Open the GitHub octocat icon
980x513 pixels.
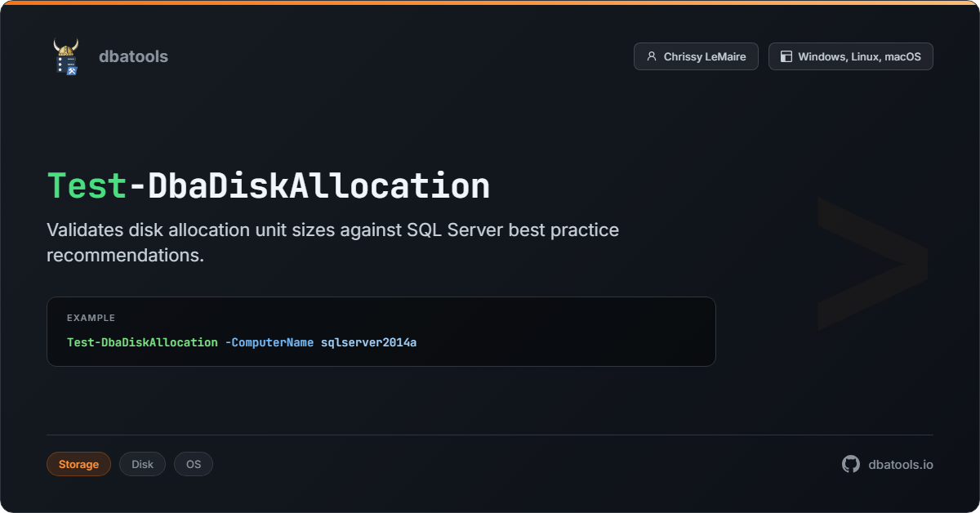851,464
